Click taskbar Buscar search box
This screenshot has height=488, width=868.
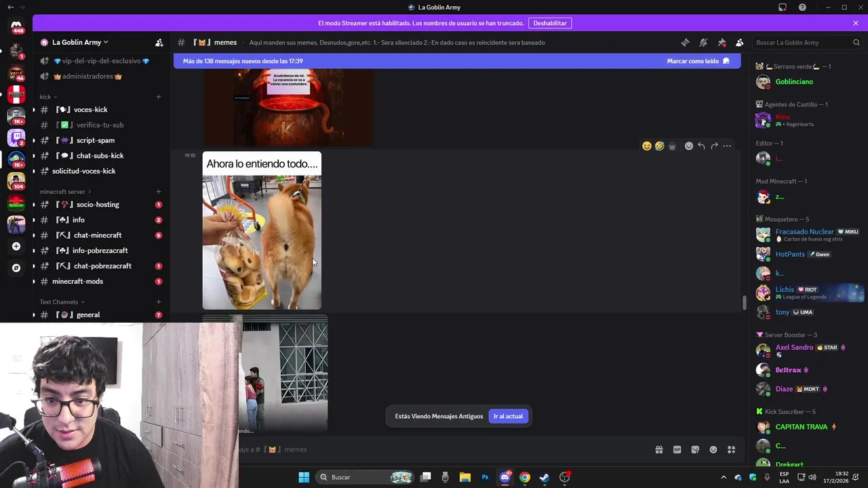tap(366, 477)
